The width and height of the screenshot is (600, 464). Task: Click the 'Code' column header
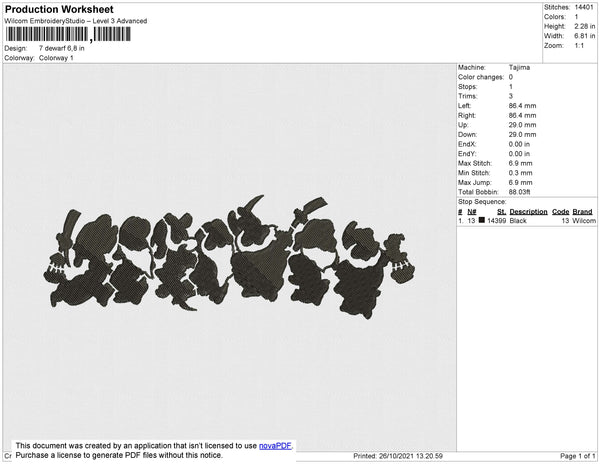tap(561, 212)
